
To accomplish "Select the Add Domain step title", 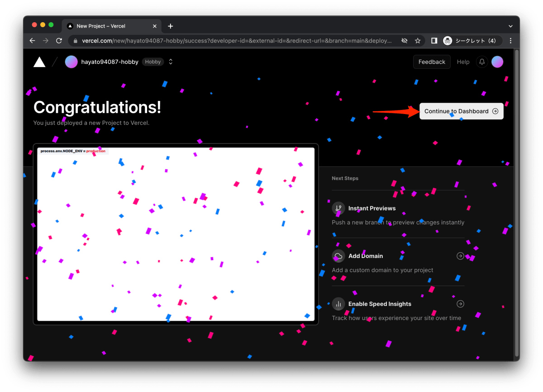I will 366,256.
